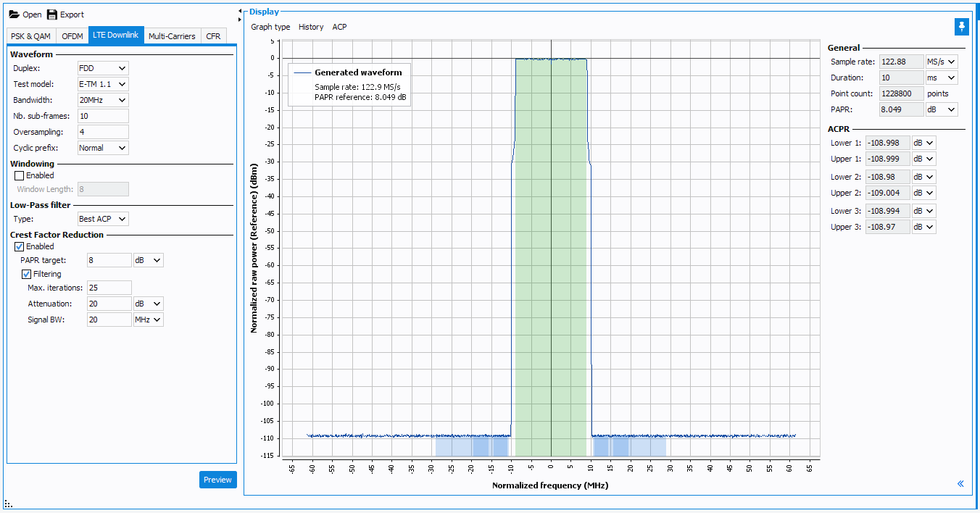Viewport: 980px width, 513px height.
Task: Click the Export floppy disk icon
Action: [x=52, y=14]
